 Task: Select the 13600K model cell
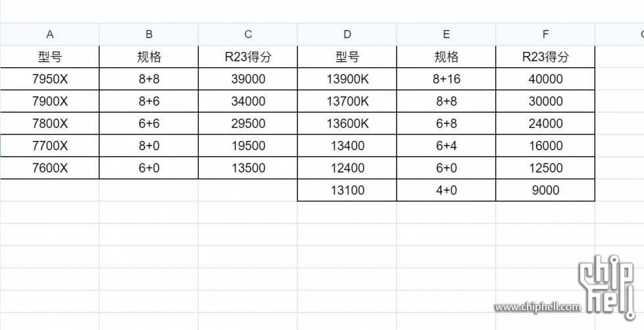click(347, 123)
